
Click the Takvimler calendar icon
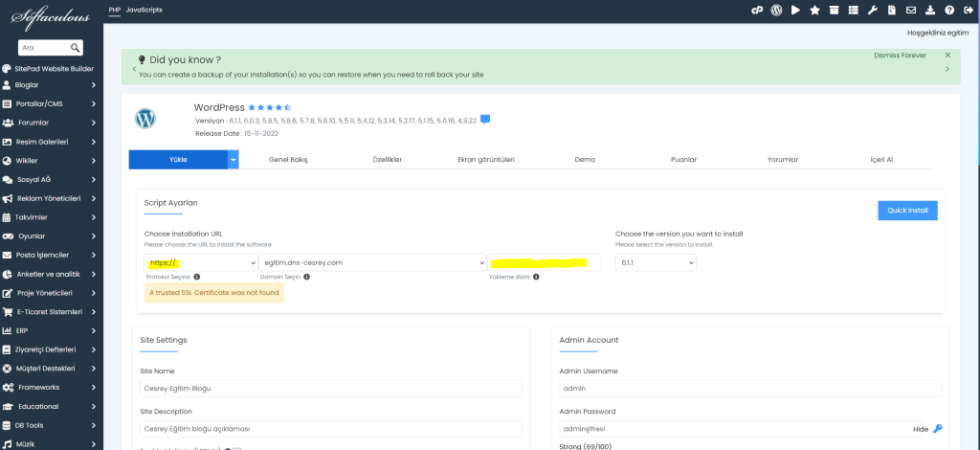click(7, 217)
